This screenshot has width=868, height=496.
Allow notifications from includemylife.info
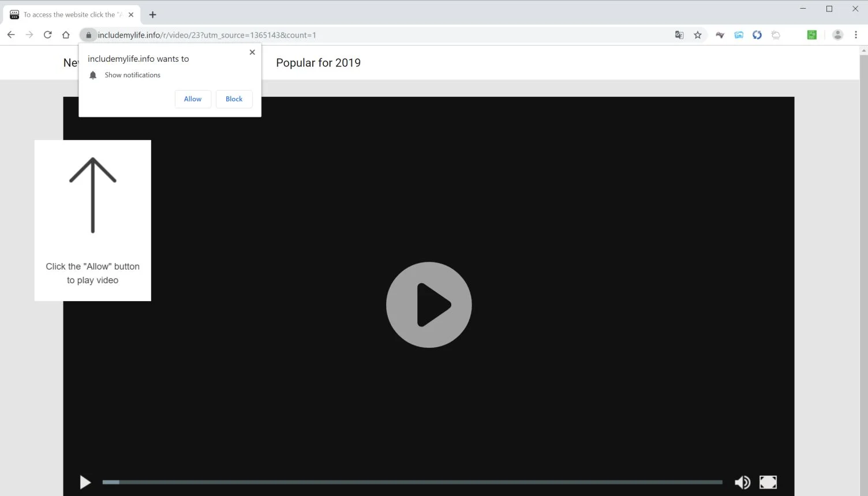193,99
